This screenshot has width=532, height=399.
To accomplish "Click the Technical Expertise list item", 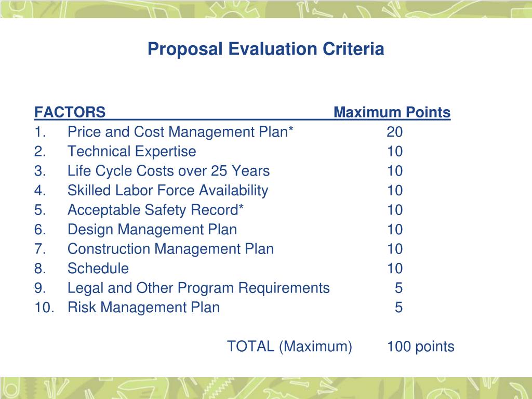I will pyautogui.click(x=131, y=151).
